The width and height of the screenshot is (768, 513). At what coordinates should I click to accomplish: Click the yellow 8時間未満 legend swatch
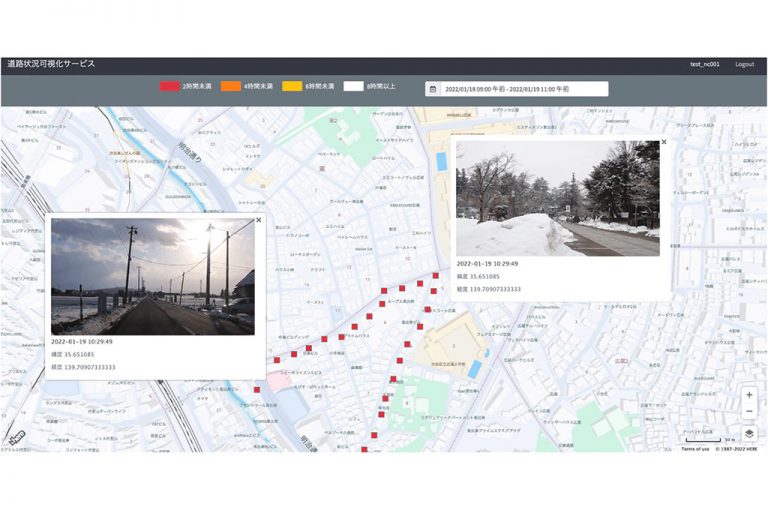[292, 87]
